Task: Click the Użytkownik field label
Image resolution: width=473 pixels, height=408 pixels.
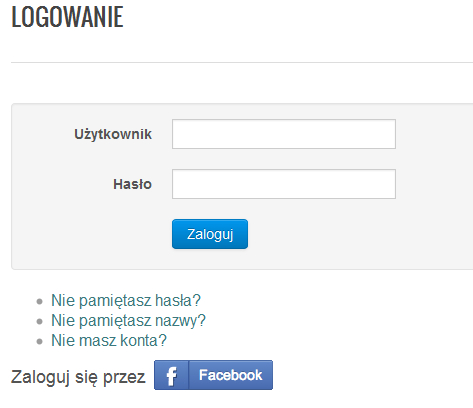Action: pyautogui.click(x=113, y=134)
